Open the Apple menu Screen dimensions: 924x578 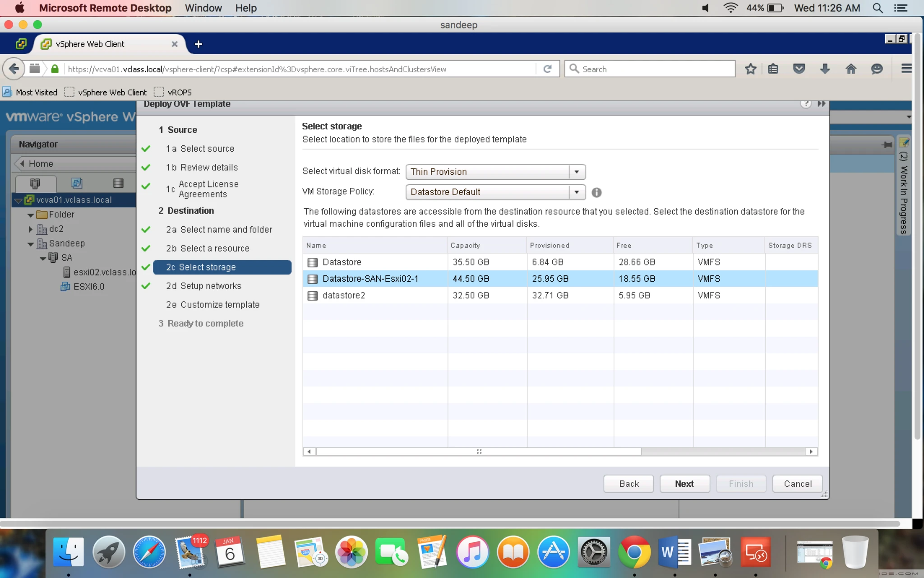click(19, 8)
